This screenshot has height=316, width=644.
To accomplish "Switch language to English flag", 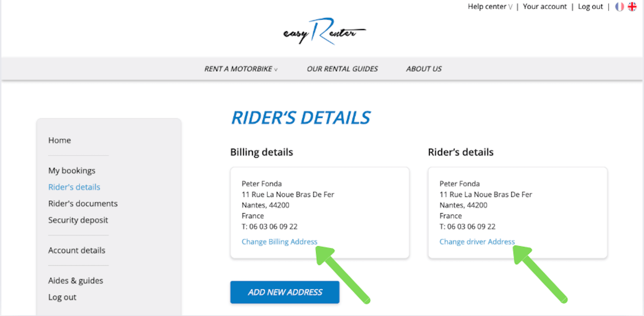I will [x=632, y=7].
